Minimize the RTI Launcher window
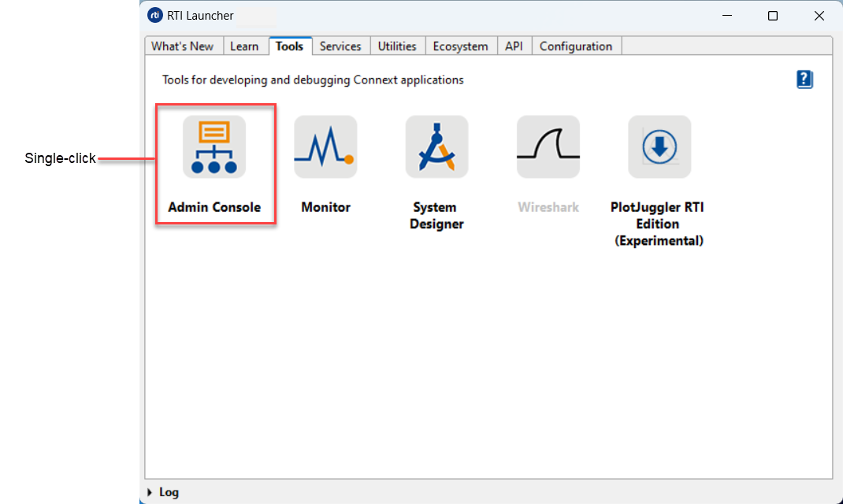Viewport: 843px width, 504px height. tap(727, 16)
